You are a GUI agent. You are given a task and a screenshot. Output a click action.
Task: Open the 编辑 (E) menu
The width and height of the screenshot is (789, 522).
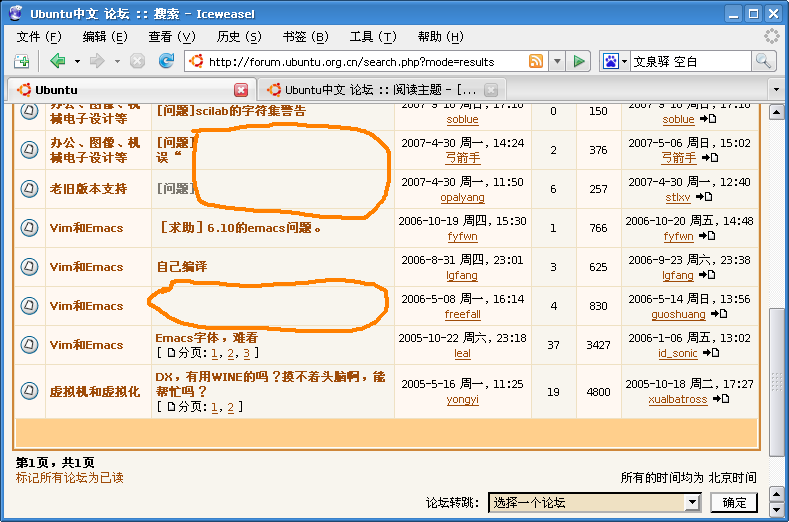(105, 36)
